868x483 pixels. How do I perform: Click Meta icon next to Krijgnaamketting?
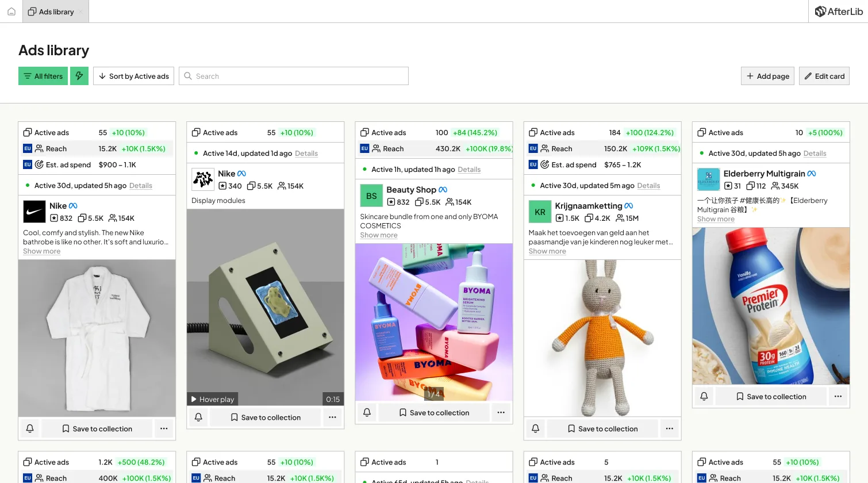pyautogui.click(x=629, y=206)
